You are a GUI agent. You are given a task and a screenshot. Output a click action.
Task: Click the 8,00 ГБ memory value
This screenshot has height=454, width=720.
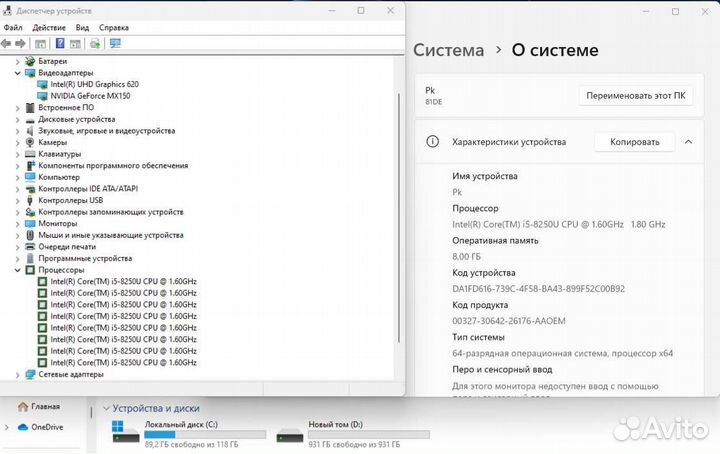(x=467, y=257)
